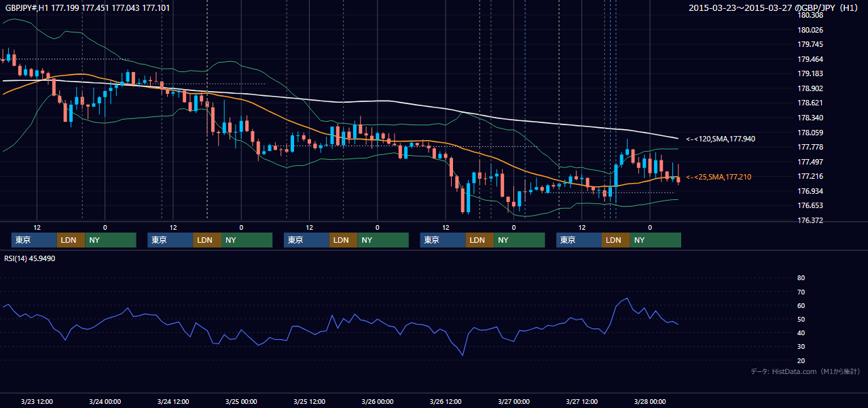868x408 pixels.
Task: Click RSI scale value 60
Action: tap(801, 305)
